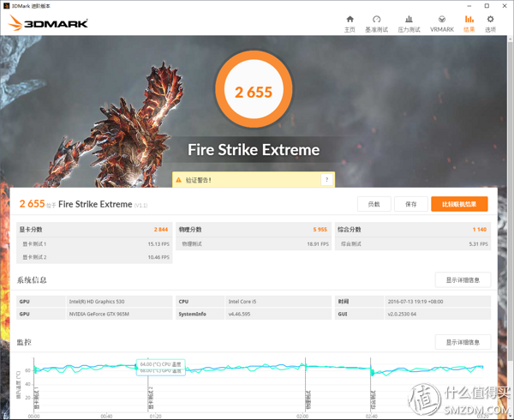Click the CPU temperature tooltip in chart
Image resolution: width=514 pixels, height=420 pixels.
pos(161,364)
